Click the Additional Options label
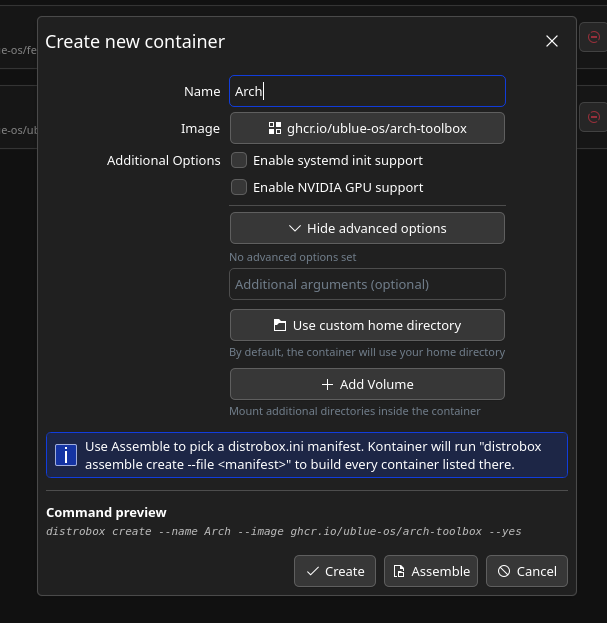Screen dimensions: 607x623 (x=163, y=160)
